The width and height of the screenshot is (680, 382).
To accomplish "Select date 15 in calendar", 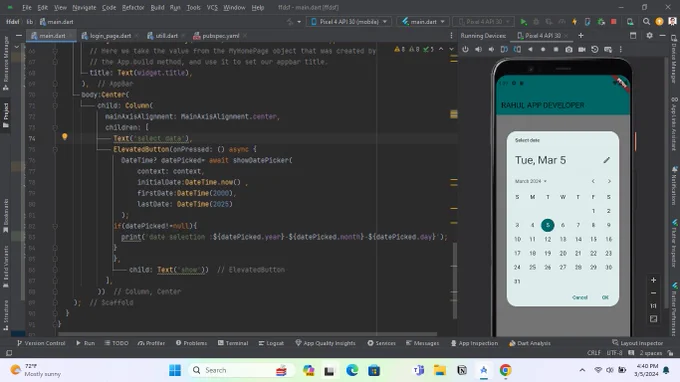I will click(593, 239).
